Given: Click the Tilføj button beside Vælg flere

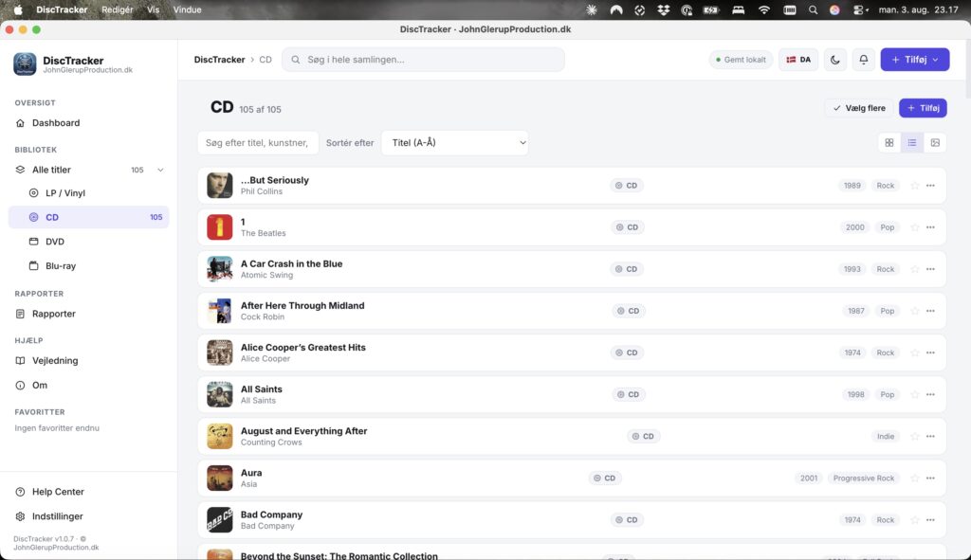Looking at the screenshot, I should pyautogui.click(x=923, y=108).
